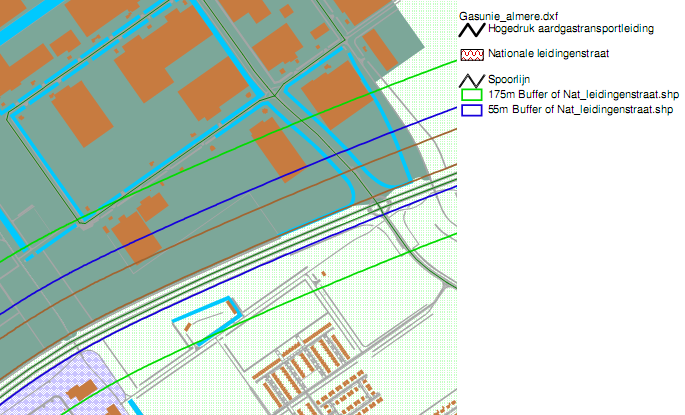Select the 175m Buffer of Nat_leidingenstraat.shp label
The height and width of the screenshot is (415, 685).
pos(584,94)
